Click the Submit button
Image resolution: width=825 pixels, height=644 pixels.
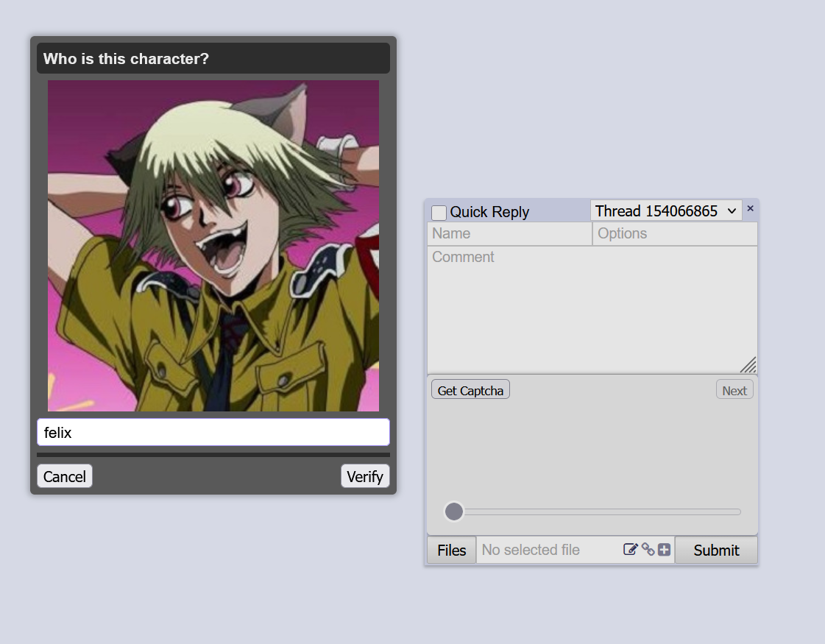click(x=716, y=551)
